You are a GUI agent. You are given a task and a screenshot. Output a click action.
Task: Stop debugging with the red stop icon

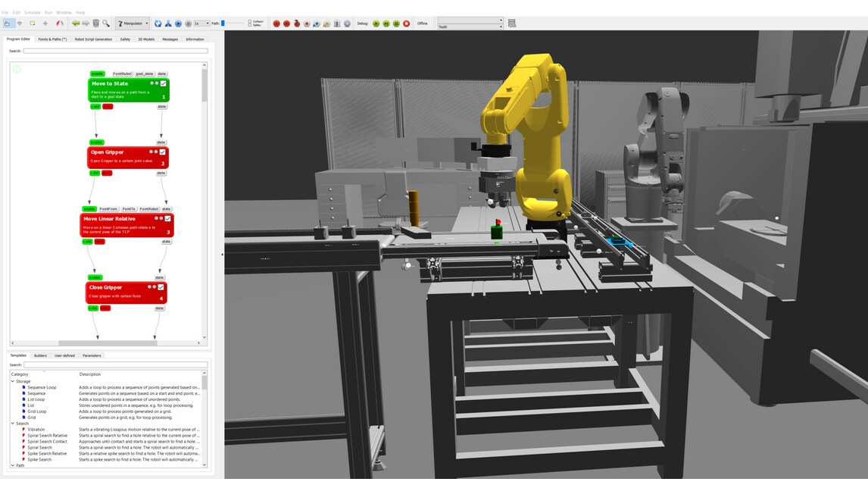407,23
